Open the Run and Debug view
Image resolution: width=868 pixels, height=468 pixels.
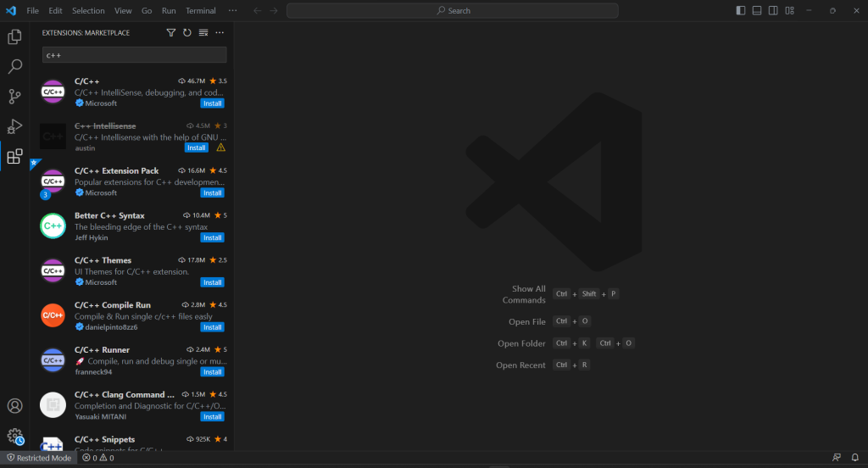pos(14,126)
